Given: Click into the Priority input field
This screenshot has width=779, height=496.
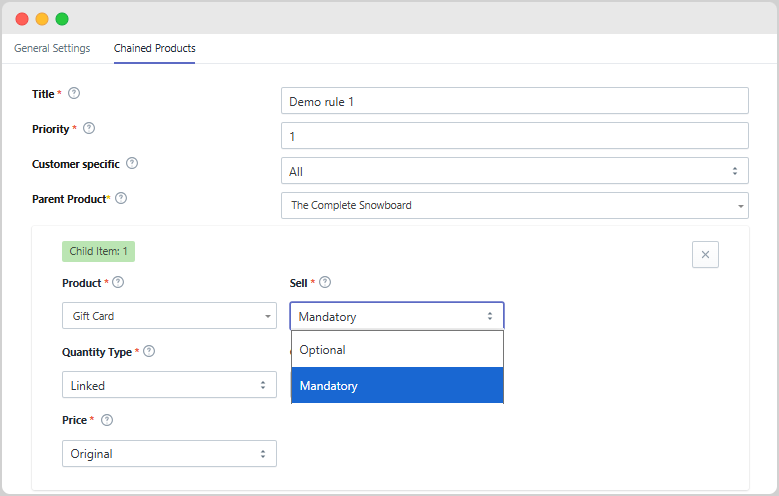Looking at the screenshot, I should click(514, 136).
